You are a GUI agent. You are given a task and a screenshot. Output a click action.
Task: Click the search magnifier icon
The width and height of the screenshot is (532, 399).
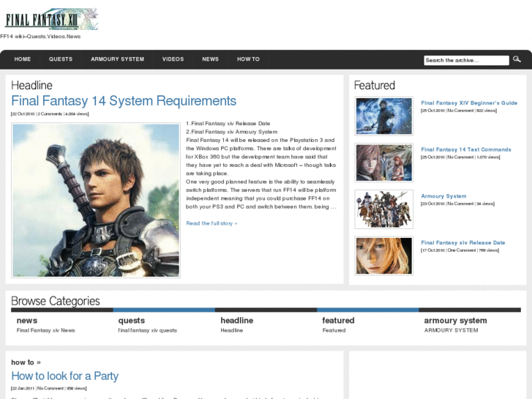tap(517, 59)
